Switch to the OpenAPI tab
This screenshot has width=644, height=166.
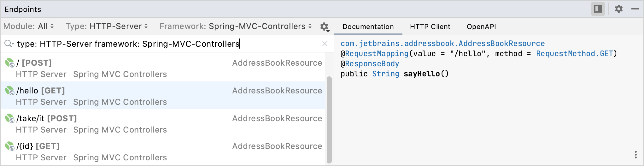click(x=481, y=27)
